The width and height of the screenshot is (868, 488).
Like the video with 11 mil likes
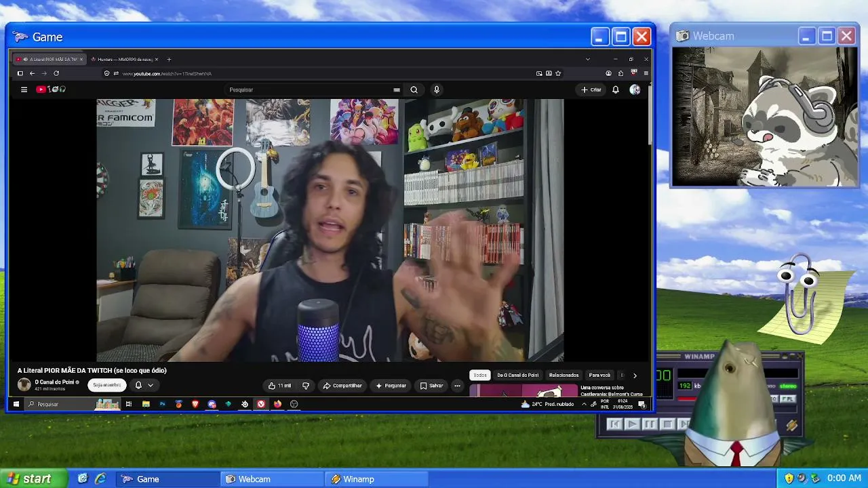pyautogui.click(x=279, y=386)
